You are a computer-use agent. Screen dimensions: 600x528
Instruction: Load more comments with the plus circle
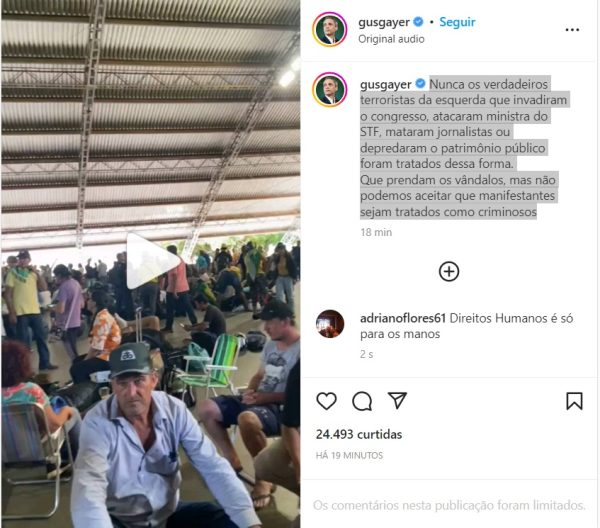point(449,272)
